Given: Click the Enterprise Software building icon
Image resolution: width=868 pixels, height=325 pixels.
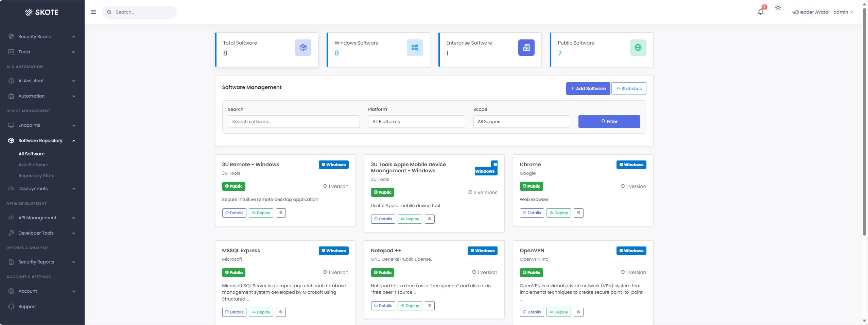Looking at the screenshot, I should coord(526,48).
